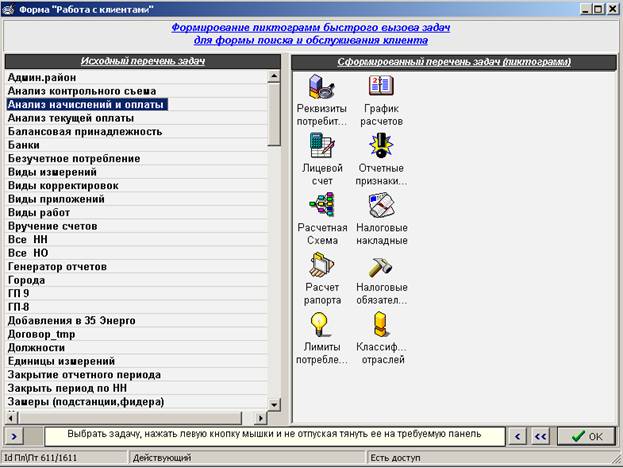Viewport: 623px width, 468px height.
Task: Select 'Вручение счетов' task
Action: coord(136,226)
